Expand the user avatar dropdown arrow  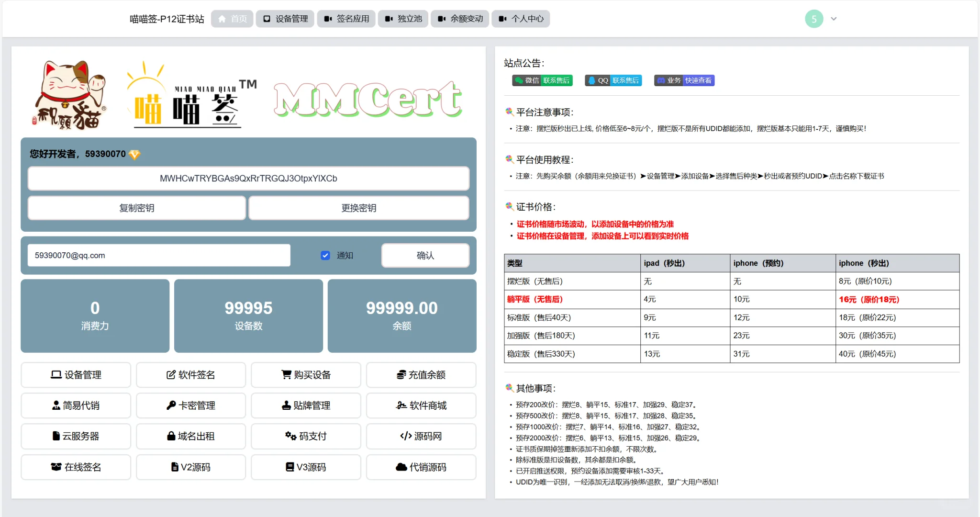click(x=834, y=19)
